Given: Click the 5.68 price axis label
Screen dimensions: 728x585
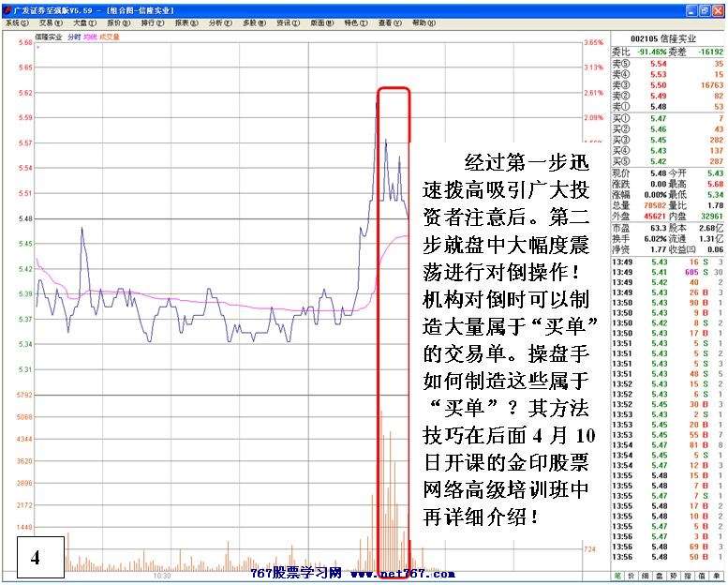Looking at the screenshot, I should click(x=25, y=42).
